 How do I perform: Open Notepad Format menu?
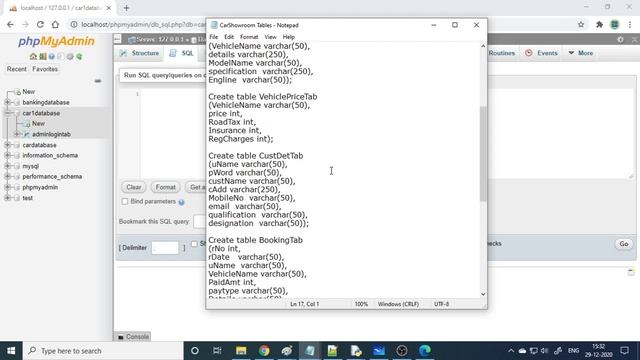coord(249,37)
